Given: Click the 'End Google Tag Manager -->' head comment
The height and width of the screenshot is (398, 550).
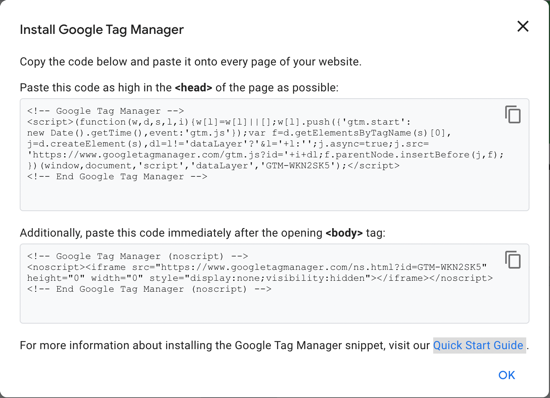Looking at the screenshot, I should 117,176.
